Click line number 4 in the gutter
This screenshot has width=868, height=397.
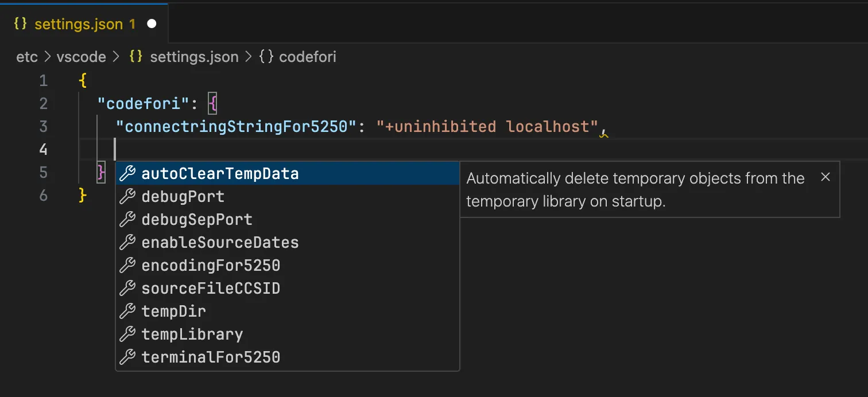tap(44, 150)
